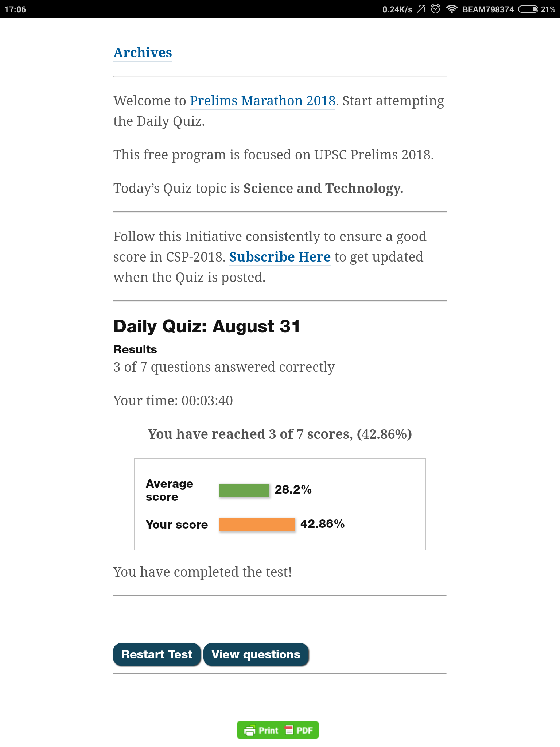560x747 pixels.
Task: Tap the Wi-Fi signal icon
Action: [x=452, y=9]
